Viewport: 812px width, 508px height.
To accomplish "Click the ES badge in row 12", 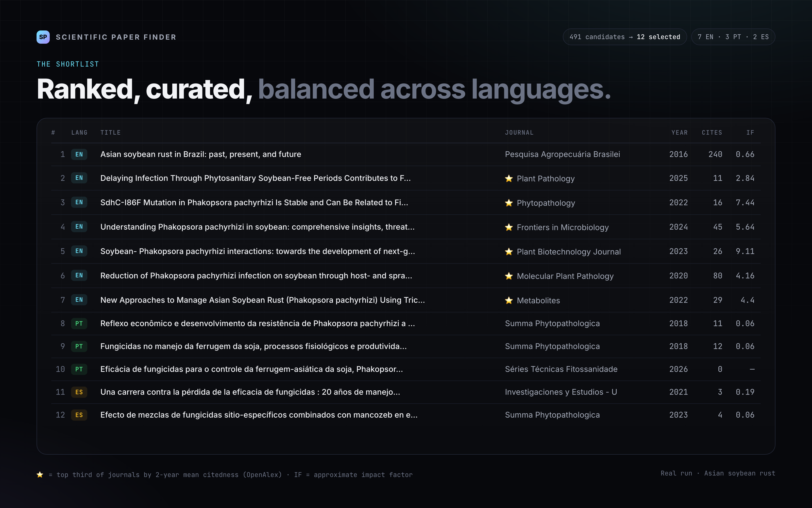I will pos(79,415).
